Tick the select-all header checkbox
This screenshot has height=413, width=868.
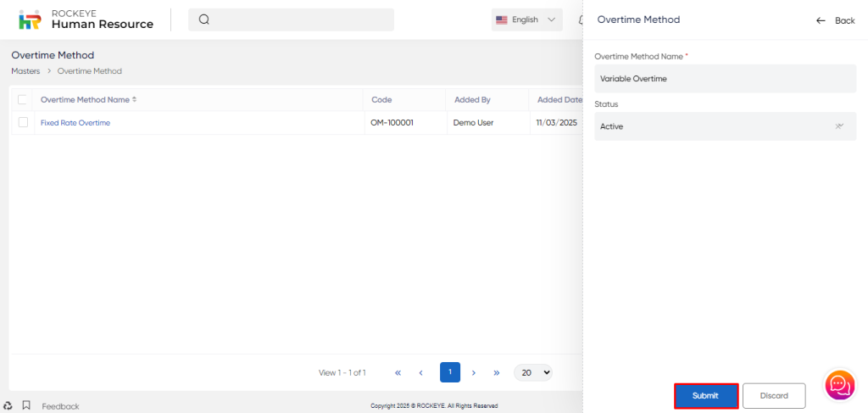(x=23, y=99)
